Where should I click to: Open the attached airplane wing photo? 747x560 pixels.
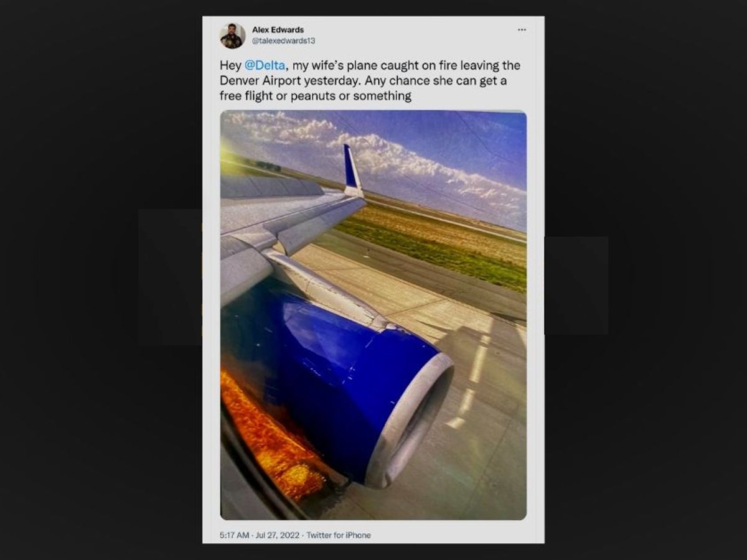[374, 315]
